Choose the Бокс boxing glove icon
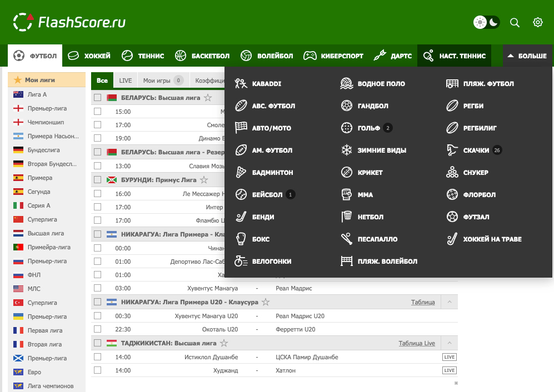 point(241,239)
